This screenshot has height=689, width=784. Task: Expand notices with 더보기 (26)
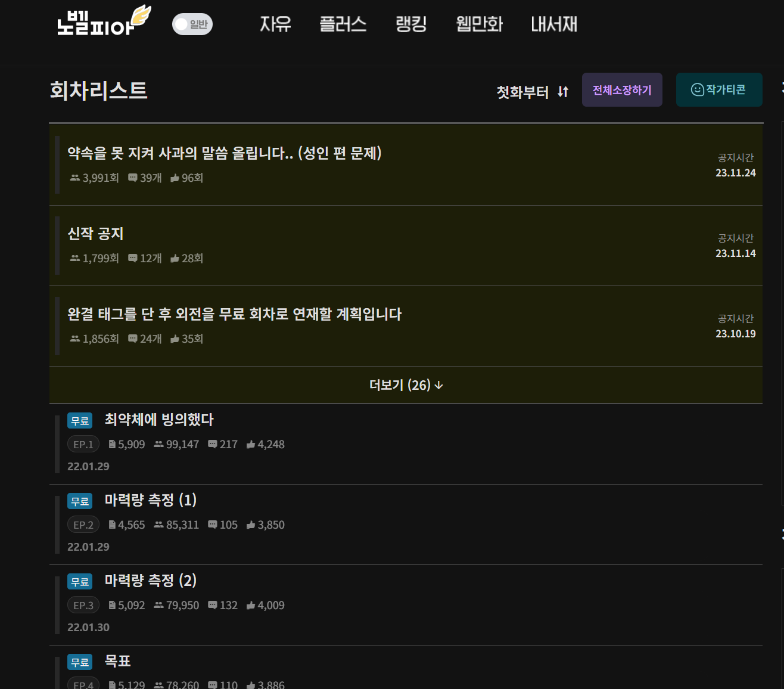pyautogui.click(x=406, y=385)
